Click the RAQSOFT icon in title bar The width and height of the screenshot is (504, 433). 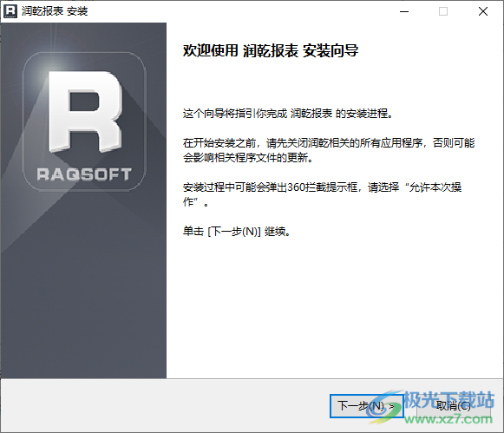coord(10,11)
